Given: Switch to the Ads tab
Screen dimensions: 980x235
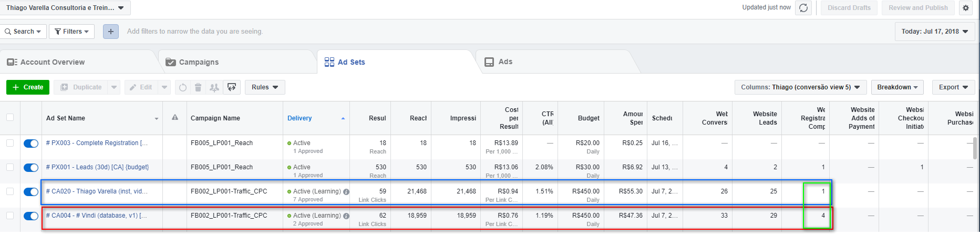Looking at the screenshot, I should [505, 62].
